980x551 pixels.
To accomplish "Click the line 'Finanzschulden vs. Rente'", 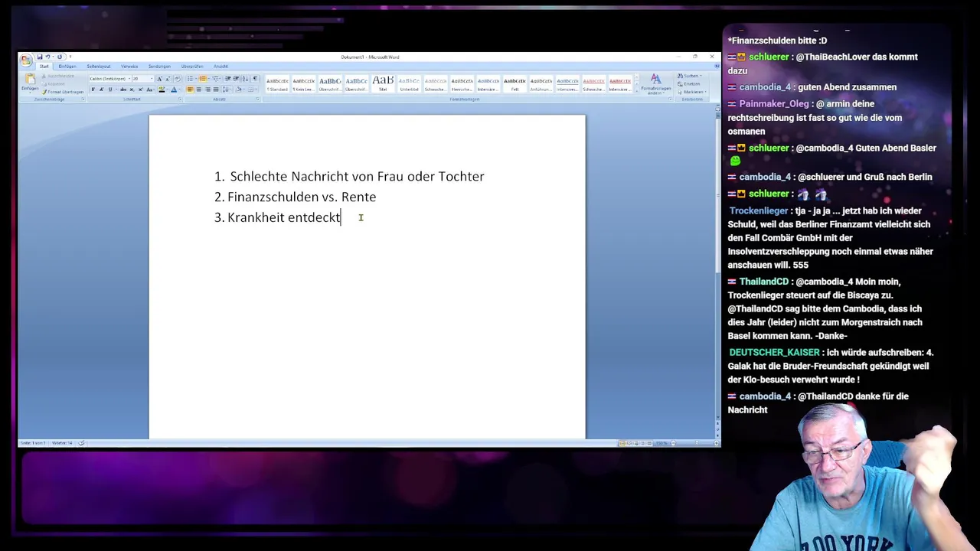I will click(x=302, y=197).
